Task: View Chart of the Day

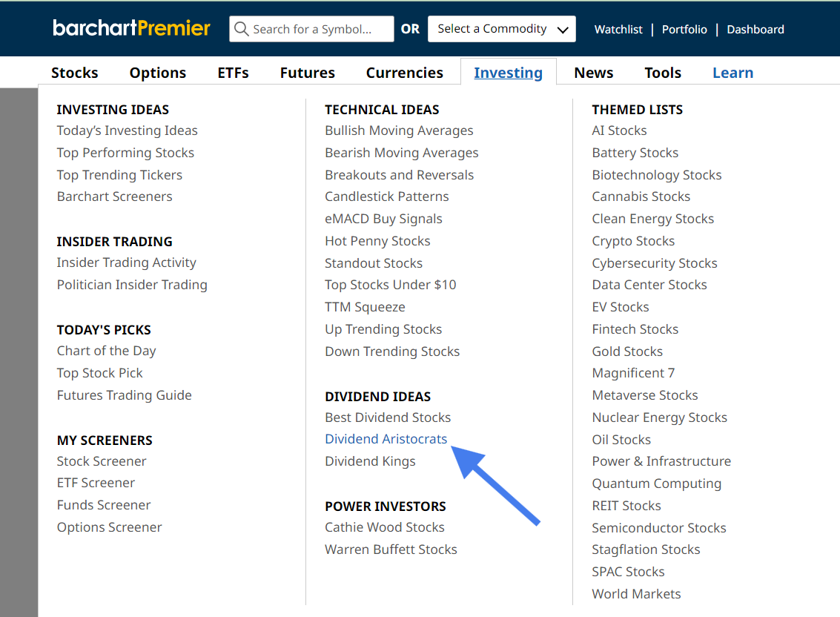Action: tap(106, 351)
